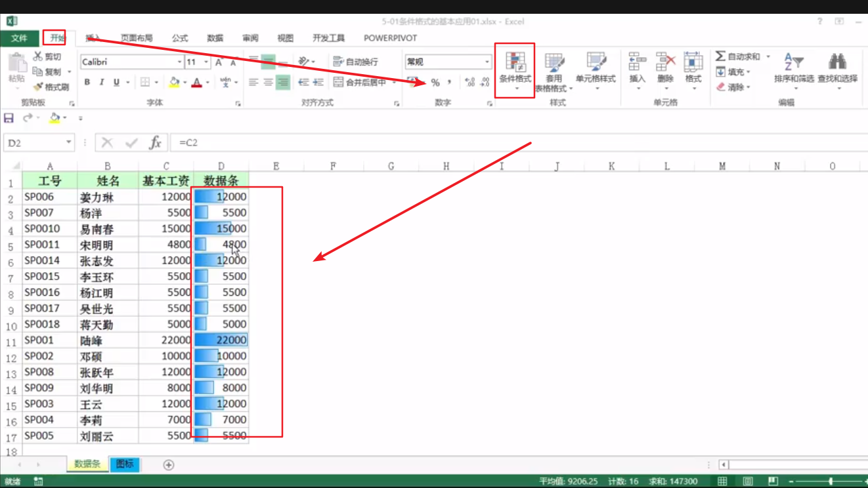Center text horizontally in cell
This screenshot has height=488, width=868.
point(269,83)
